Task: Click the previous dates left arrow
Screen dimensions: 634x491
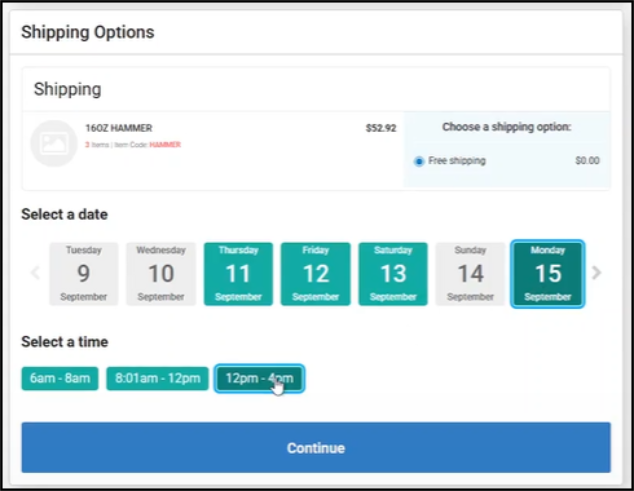Action: click(x=35, y=273)
